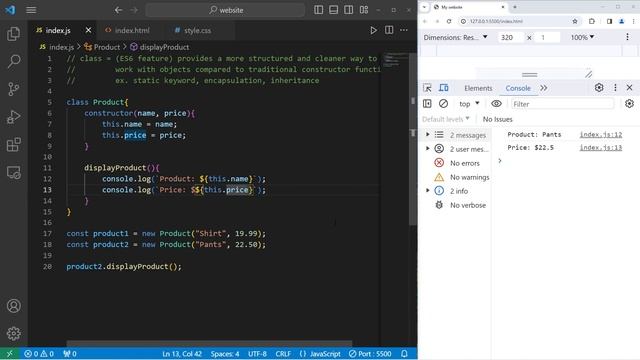Image resolution: width=640 pixels, height=360 pixels.
Task: Edit the viewport width field 320
Action: coord(510,37)
